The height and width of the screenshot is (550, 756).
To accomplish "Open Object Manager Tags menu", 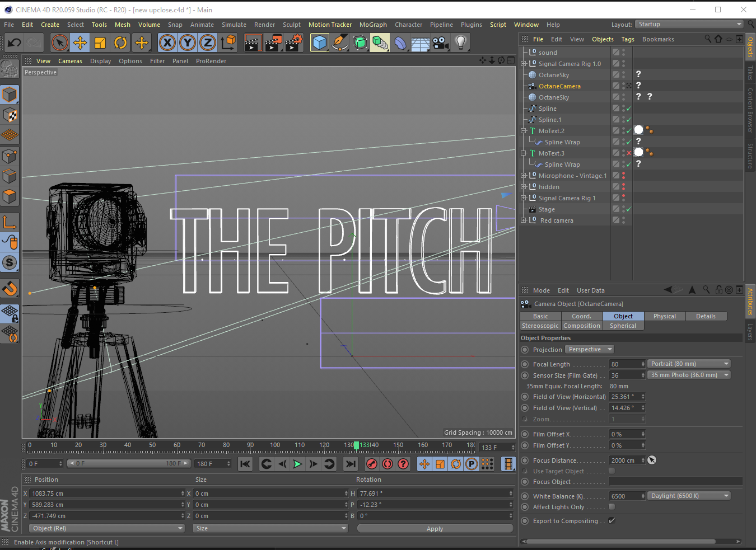I will click(x=628, y=39).
